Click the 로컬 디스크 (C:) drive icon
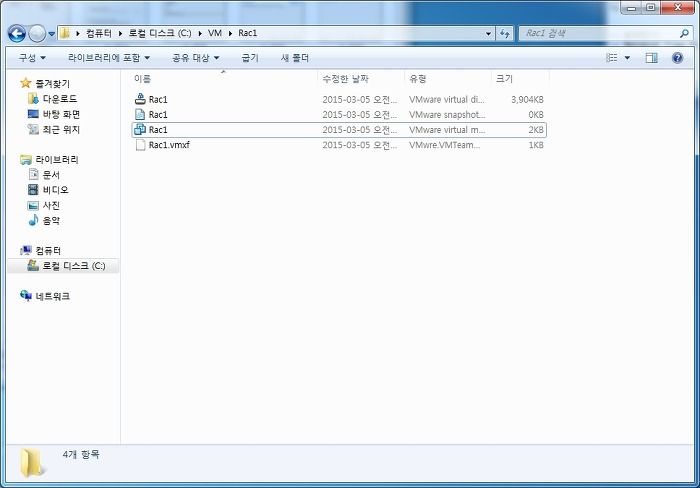 33,265
